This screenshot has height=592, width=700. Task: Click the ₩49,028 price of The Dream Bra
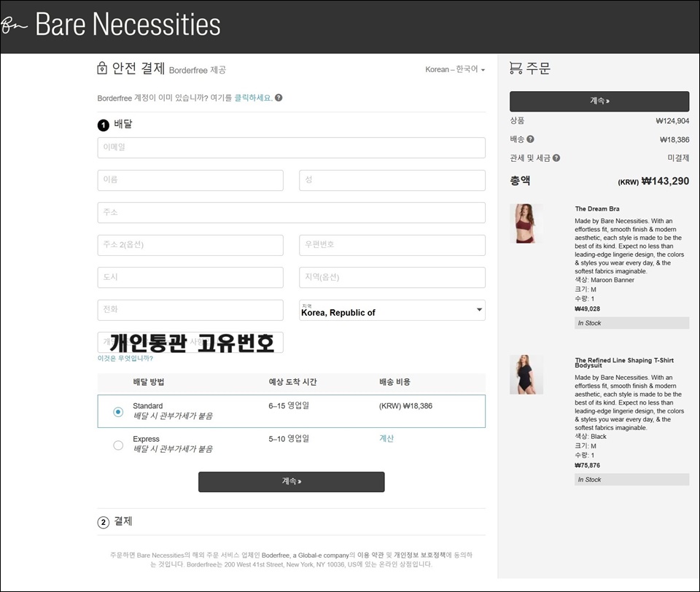coord(588,308)
